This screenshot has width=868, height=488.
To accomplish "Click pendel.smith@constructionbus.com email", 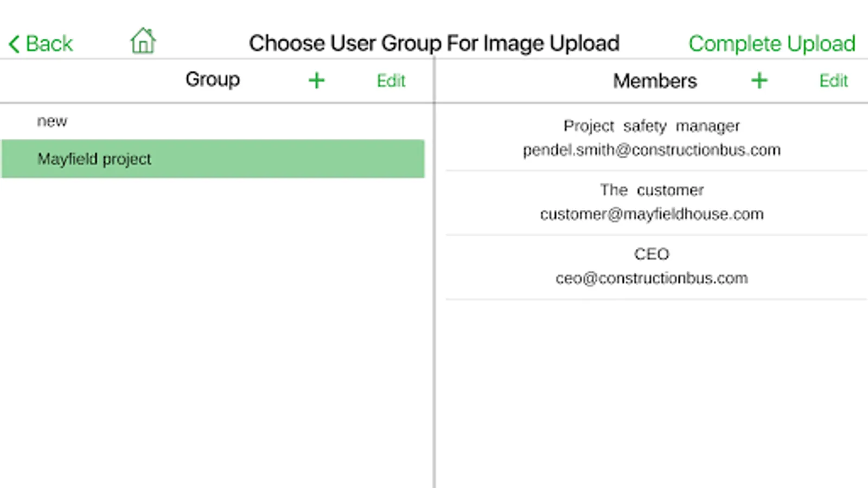I will (651, 150).
